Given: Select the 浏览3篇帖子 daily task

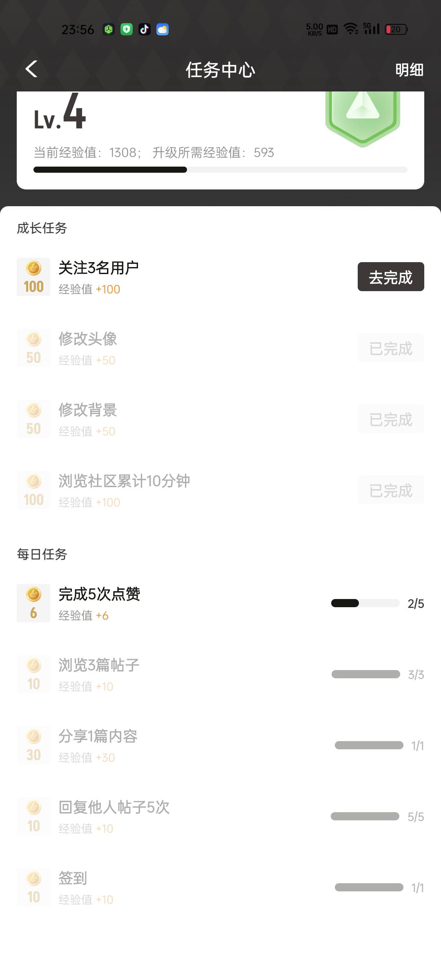Looking at the screenshot, I should click(99, 666).
